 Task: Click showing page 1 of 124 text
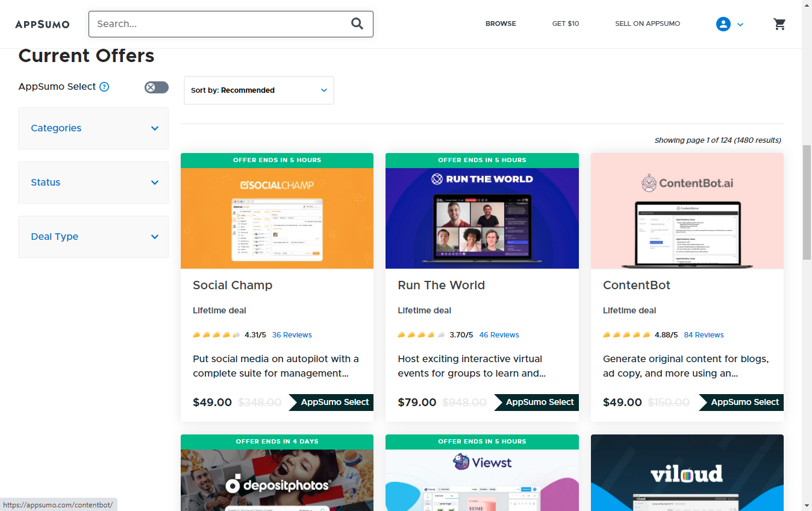click(x=717, y=140)
